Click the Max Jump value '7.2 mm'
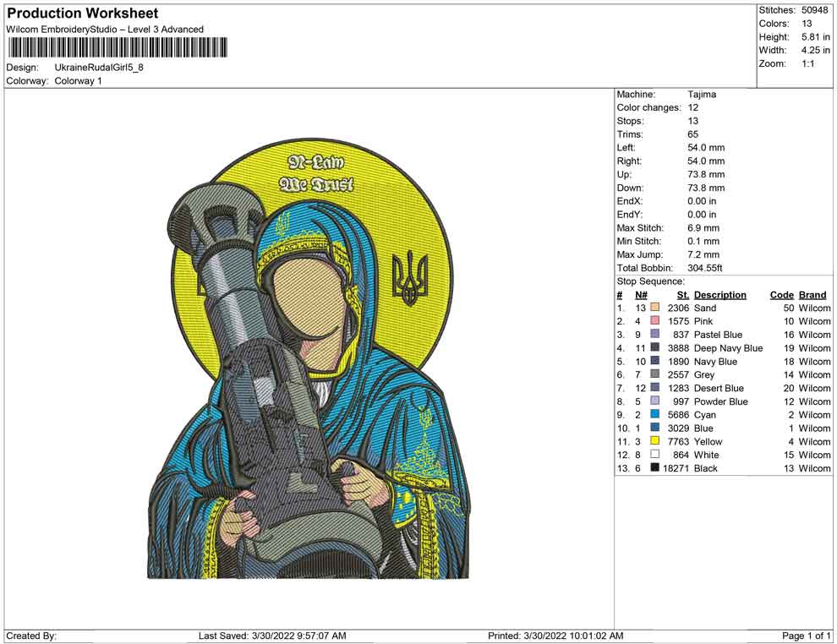Image resolution: width=837 pixels, height=644 pixels. pos(703,254)
